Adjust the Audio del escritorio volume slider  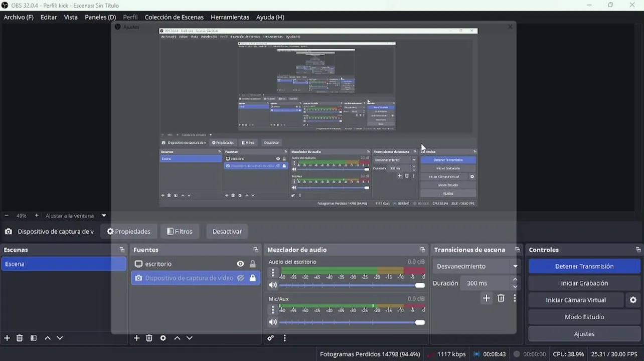pos(352,285)
